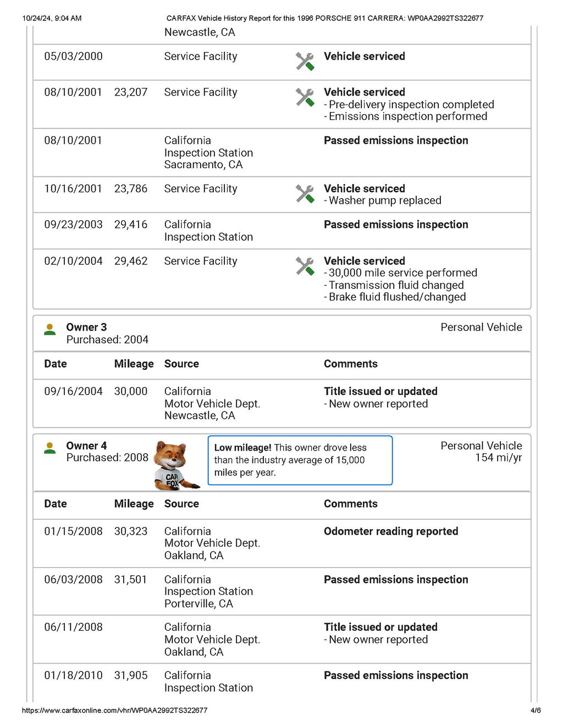Select the 09/23/2003 Passed emissions inspection entry

pyautogui.click(x=396, y=225)
